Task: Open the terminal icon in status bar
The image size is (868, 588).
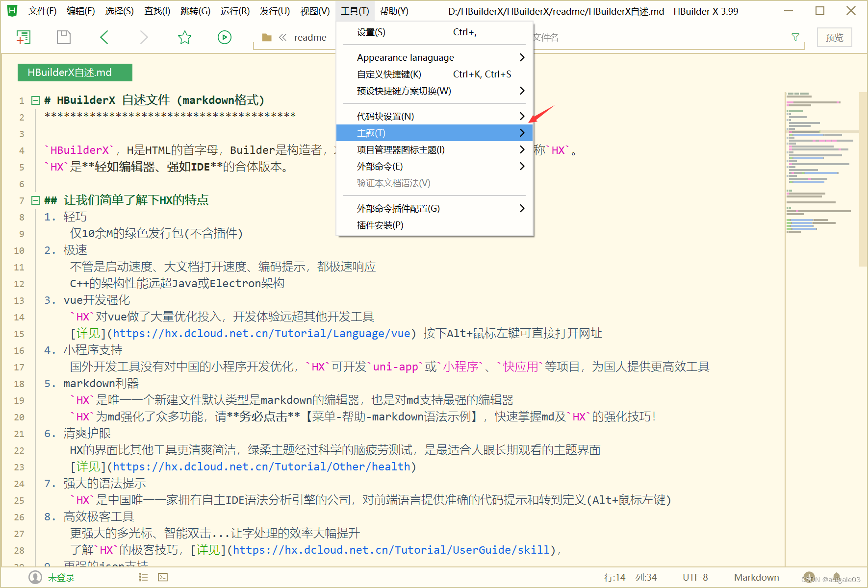Action: click(163, 577)
